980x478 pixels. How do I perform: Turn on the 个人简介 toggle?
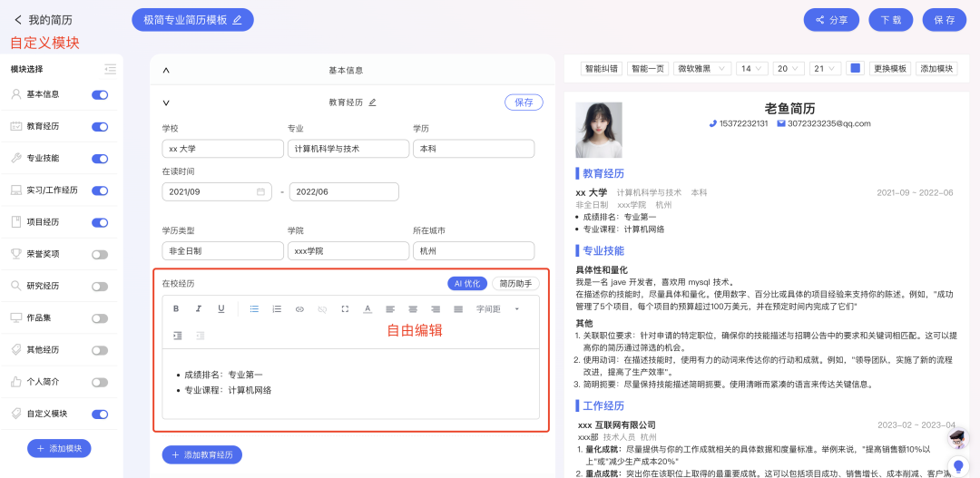100,382
